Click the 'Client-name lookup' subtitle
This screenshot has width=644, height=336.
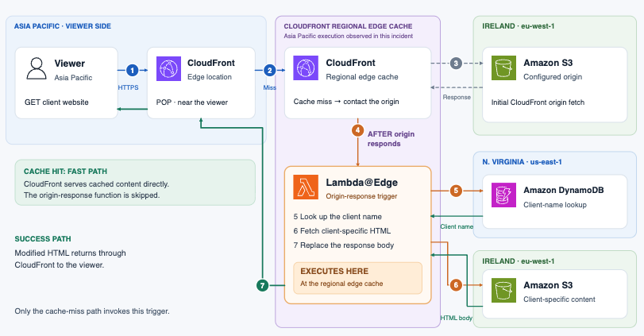pos(555,205)
